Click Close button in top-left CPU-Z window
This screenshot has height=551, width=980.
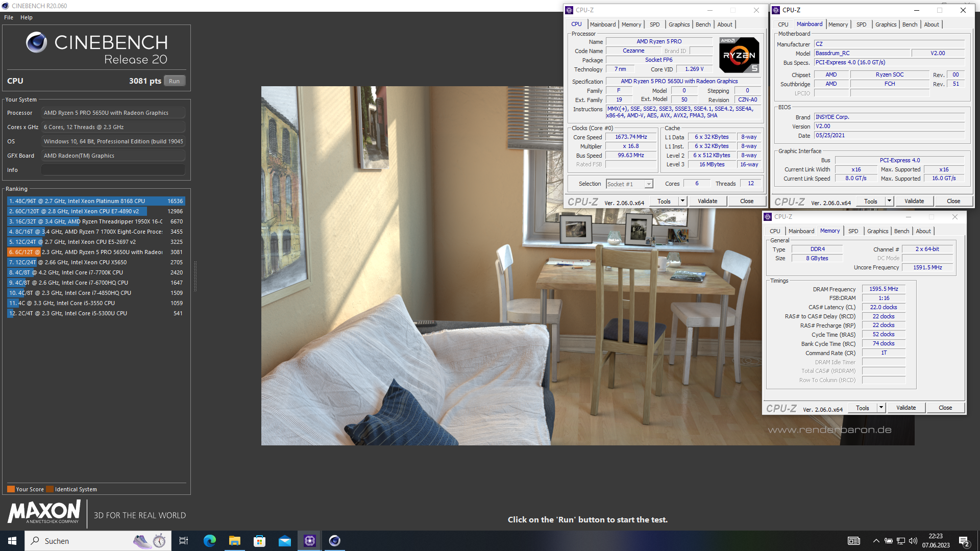tap(747, 202)
